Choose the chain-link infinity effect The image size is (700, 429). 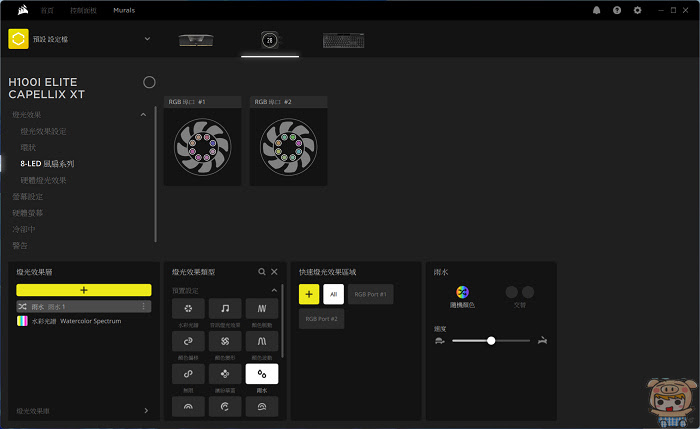[x=188, y=374]
